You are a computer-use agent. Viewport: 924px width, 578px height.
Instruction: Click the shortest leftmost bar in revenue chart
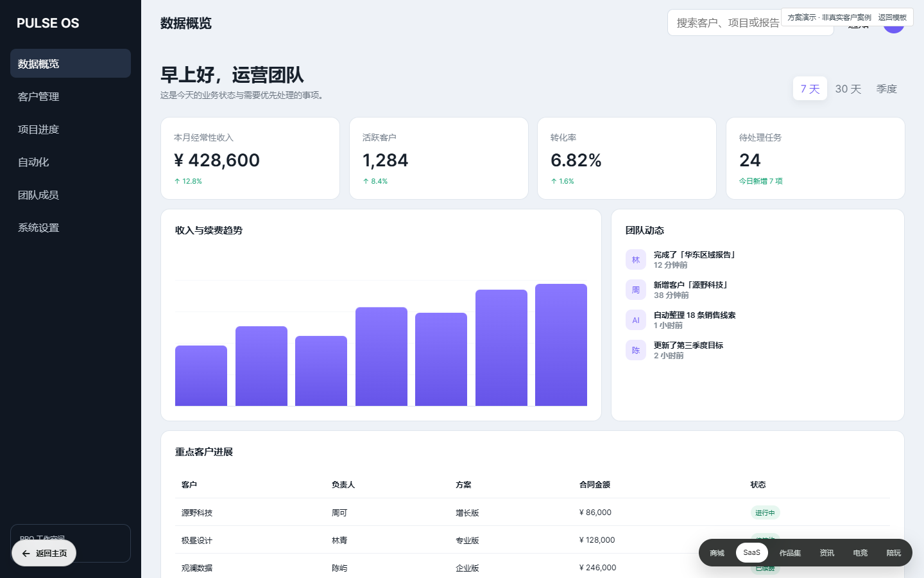point(201,376)
